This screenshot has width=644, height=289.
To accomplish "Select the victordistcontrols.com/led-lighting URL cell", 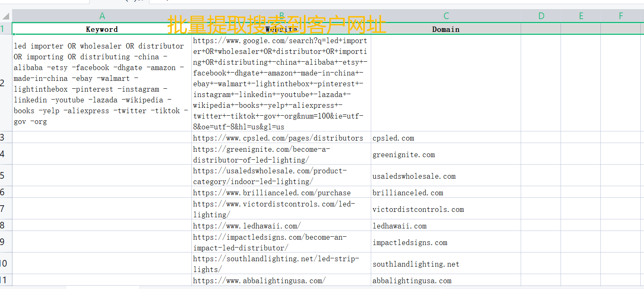I will (281, 209).
